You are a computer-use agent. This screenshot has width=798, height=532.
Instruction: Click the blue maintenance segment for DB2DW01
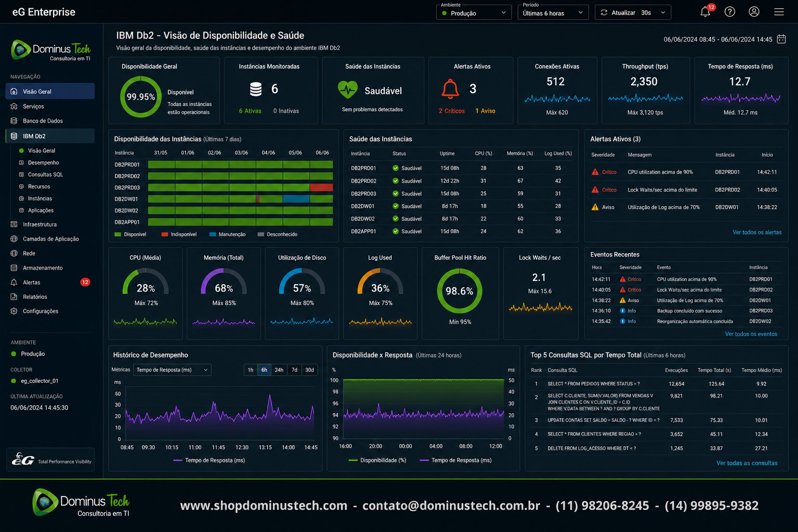(x=296, y=199)
